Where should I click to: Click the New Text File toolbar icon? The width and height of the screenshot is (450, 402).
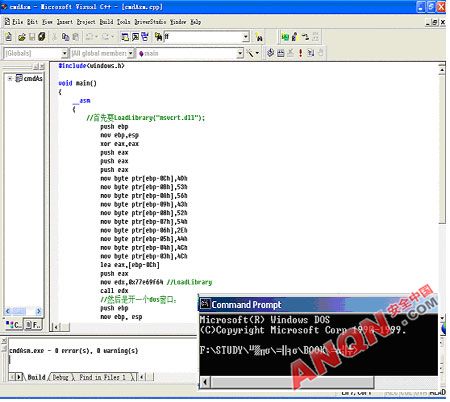point(9,36)
